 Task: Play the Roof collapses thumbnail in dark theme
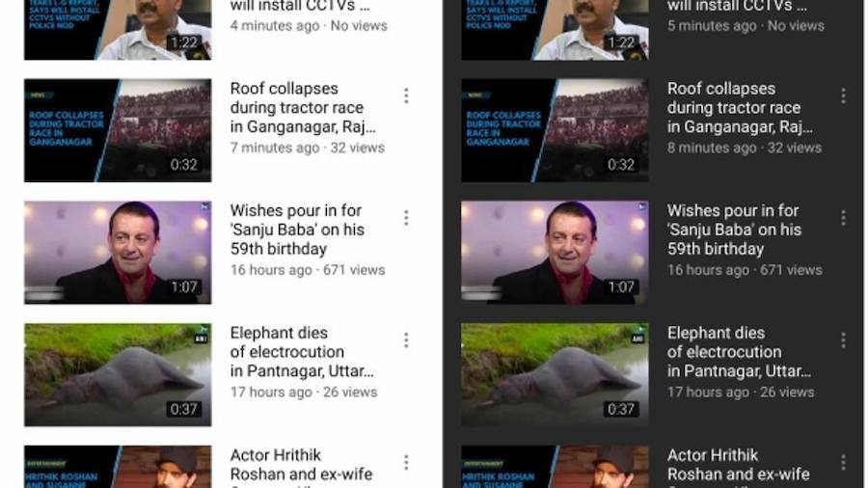tap(555, 130)
